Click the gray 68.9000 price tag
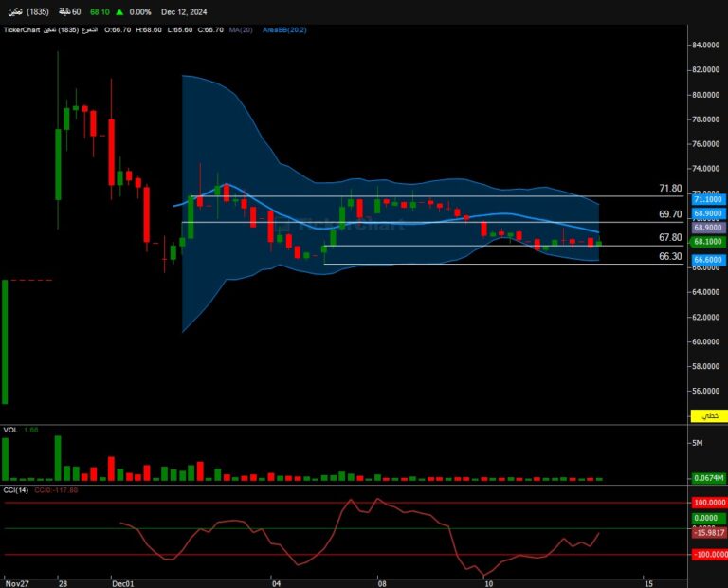Viewport: 728px width, 588px height. click(708, 228)
